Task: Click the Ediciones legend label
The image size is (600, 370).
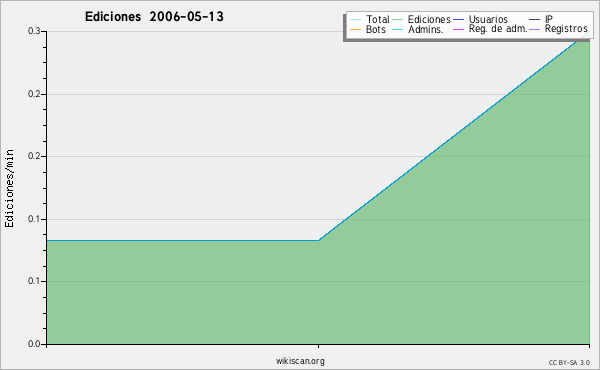Action: coord(429,19)
